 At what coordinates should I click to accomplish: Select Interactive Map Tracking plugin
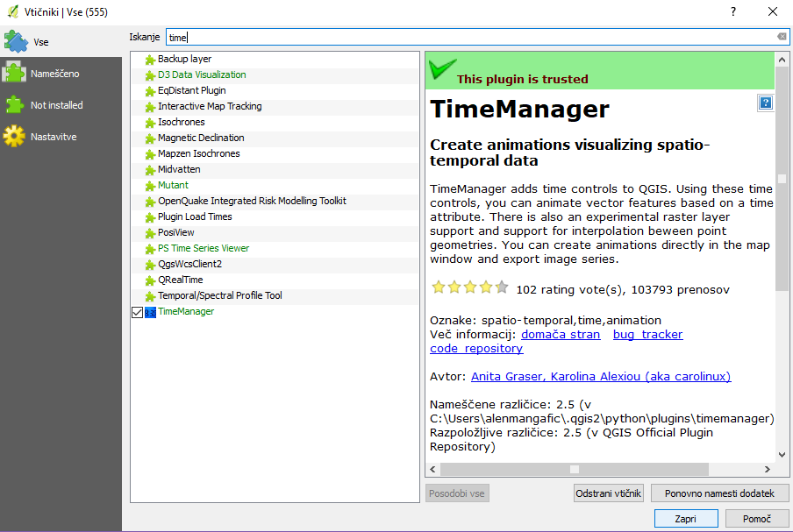tap(275, 106)
